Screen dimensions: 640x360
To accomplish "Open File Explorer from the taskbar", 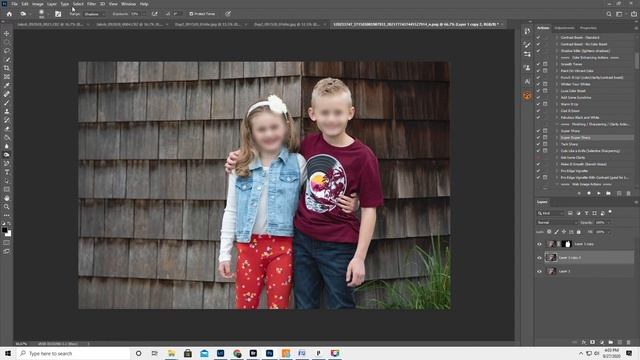I will click(x=171, y=353).
